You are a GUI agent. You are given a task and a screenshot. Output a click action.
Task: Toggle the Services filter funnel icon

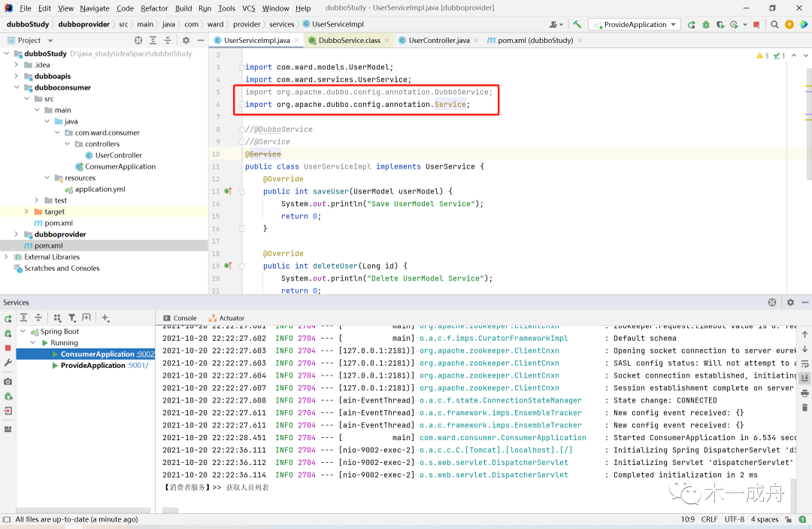[x=72, y=318]
